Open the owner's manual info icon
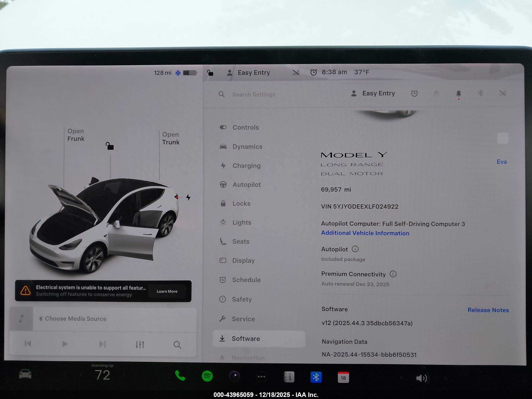 [289, 377]
